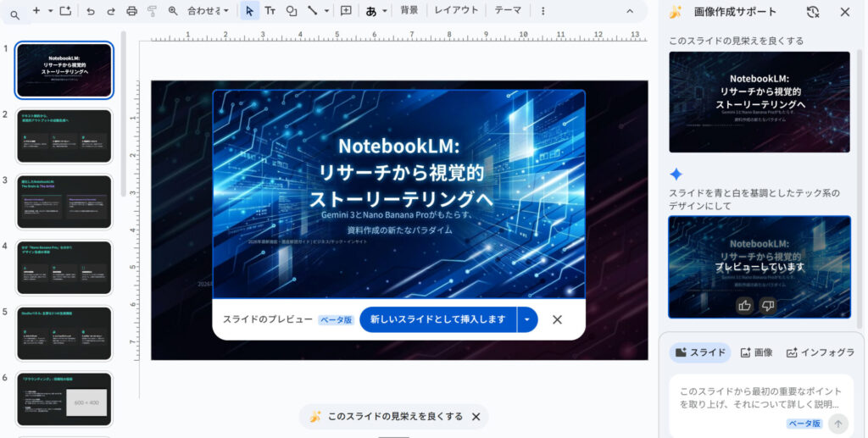Viewport: 868px width, 438px height.
Task: Switch to the インフォグラ tab
Action: click(x=821, y=352)
